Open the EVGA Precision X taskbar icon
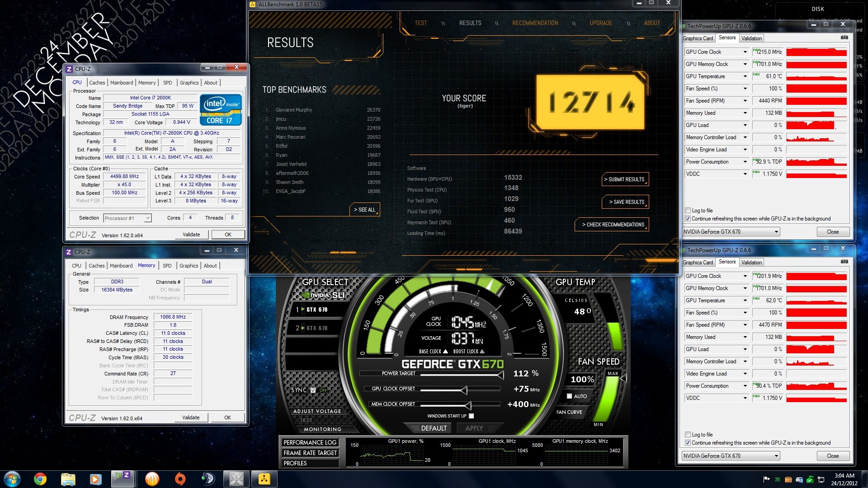The width and height of the screenshot is (868, 488). click(236, 479)
